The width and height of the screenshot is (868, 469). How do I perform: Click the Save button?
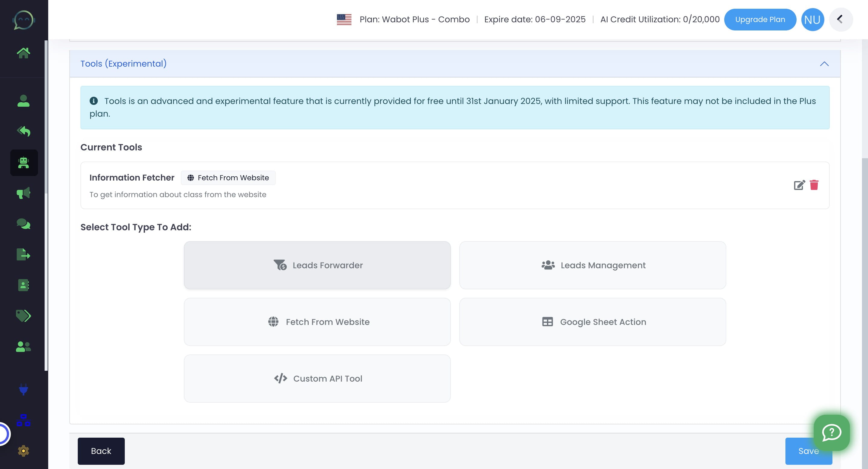pos(808,451)
